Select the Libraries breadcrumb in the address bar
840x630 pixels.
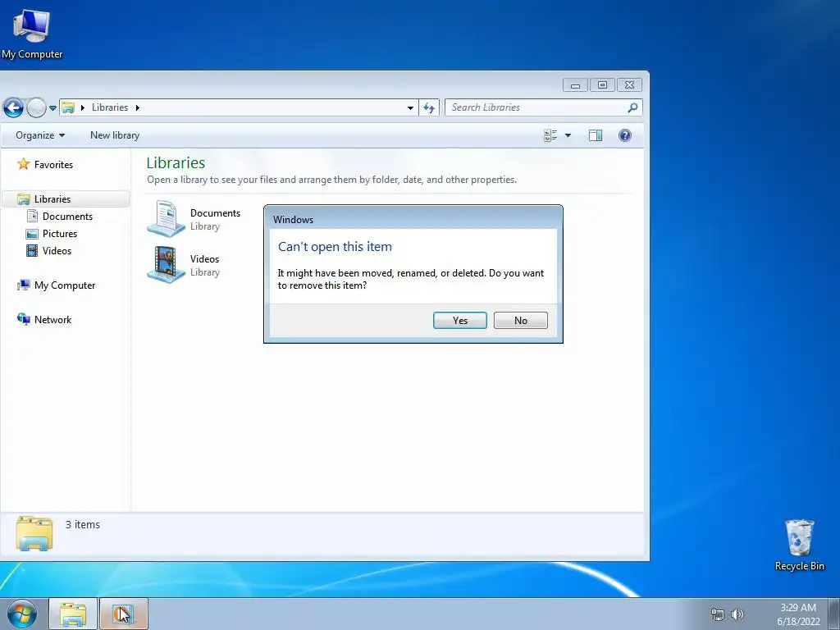110,107
